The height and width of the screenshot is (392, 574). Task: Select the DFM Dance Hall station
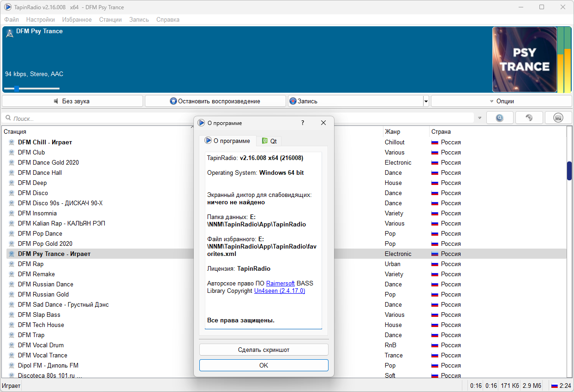coord(40,173)
